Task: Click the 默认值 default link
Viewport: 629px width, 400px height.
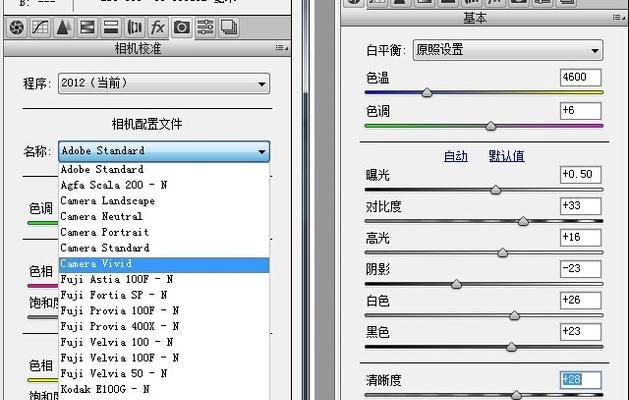Action: click(x=507, y=156)
